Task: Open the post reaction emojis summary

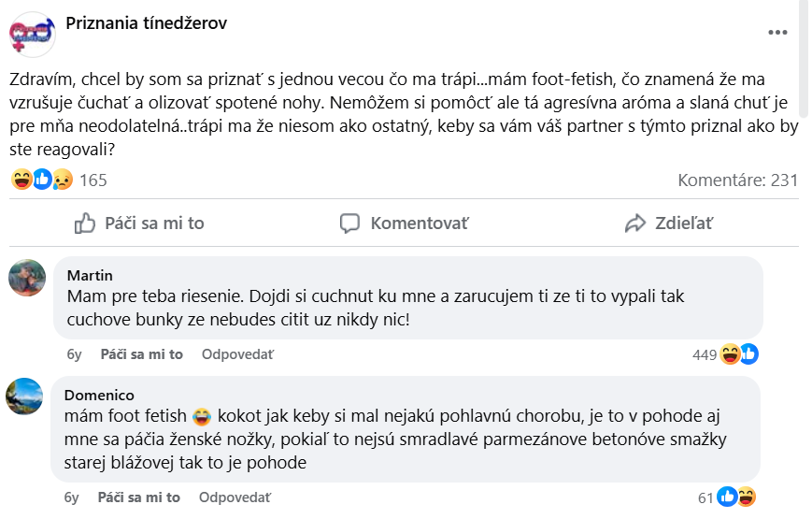Action: (x=42, y=180)
